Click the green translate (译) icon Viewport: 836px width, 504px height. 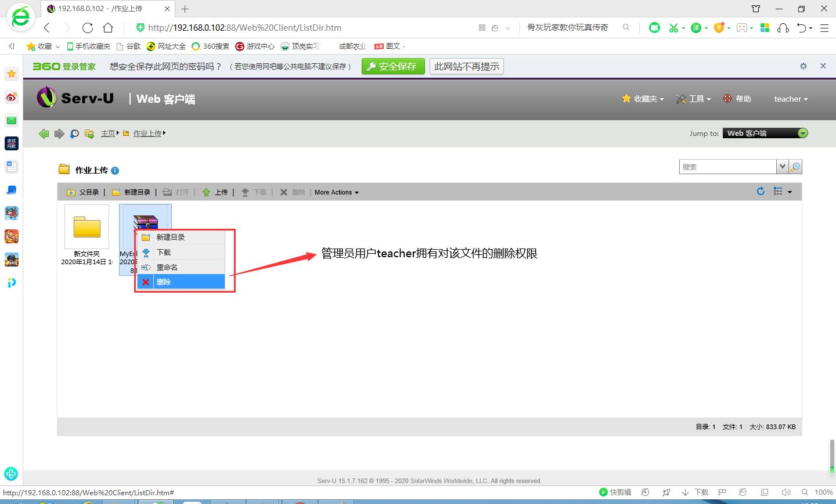pyautogui.click(x=696, y=27)
